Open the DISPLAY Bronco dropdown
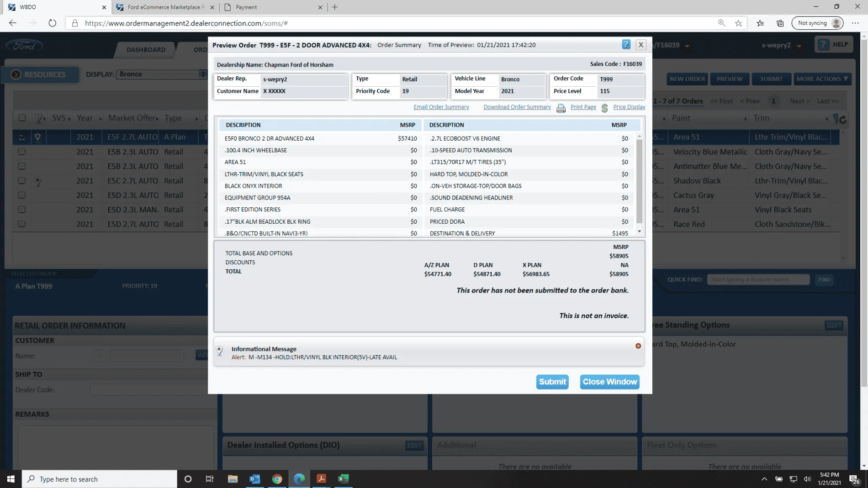Image resolution: width=868 pixels, height=488 pixels. click(161, 74)
